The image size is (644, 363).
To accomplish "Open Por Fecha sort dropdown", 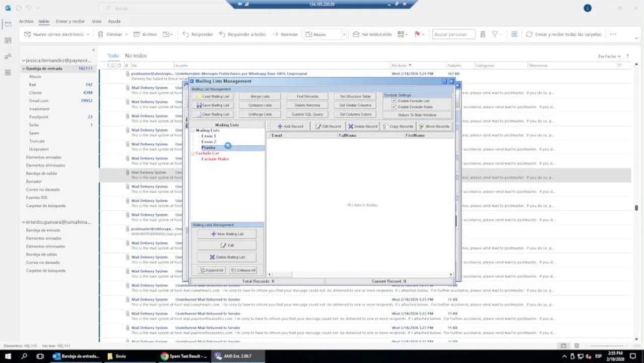I will tap(609, 56).
